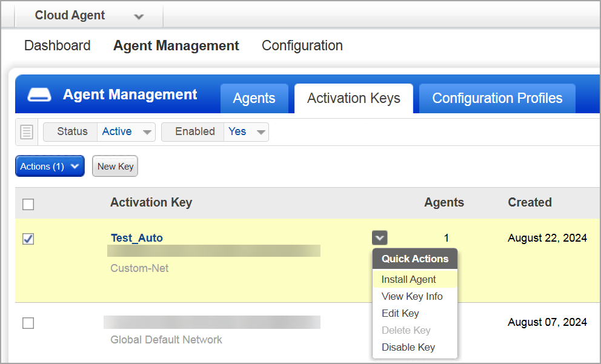Toggle the select-all checkbox in the header row
The image size is (601, 364).
pos(28,204)
